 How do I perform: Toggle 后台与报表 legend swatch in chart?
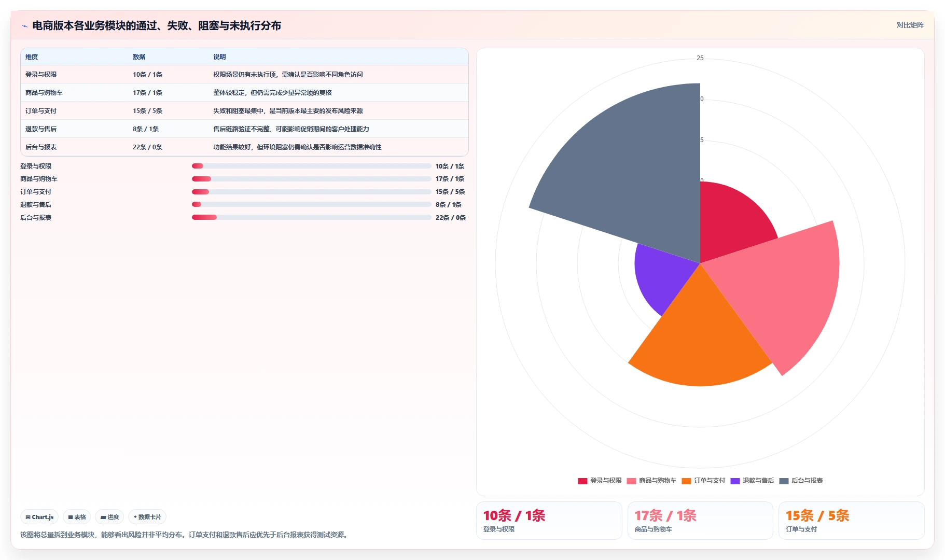(x=784, y=481)
